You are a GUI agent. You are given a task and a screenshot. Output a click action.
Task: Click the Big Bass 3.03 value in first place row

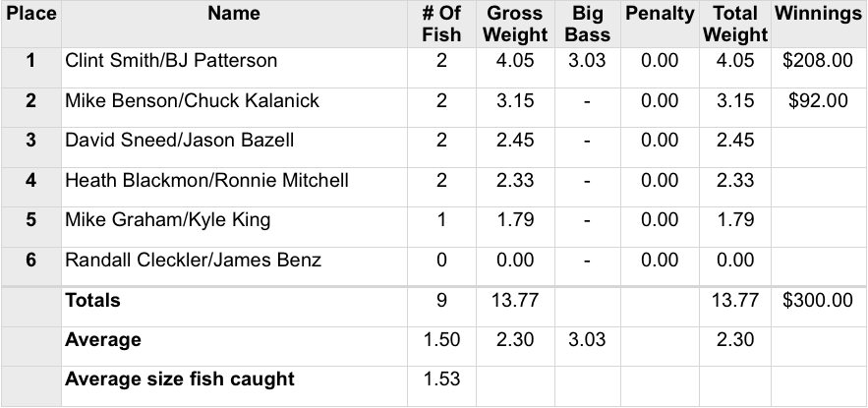click(587, 61)
